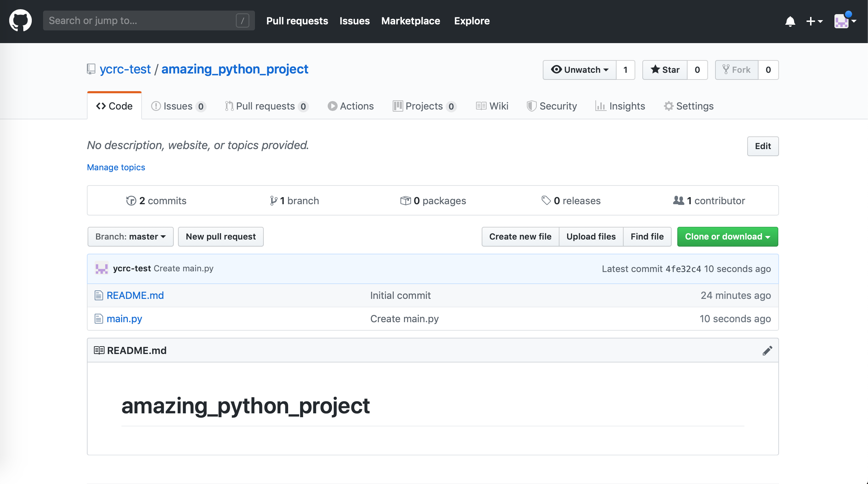Click Create new file
Screen dimensions: 868x484
point(520,237)
